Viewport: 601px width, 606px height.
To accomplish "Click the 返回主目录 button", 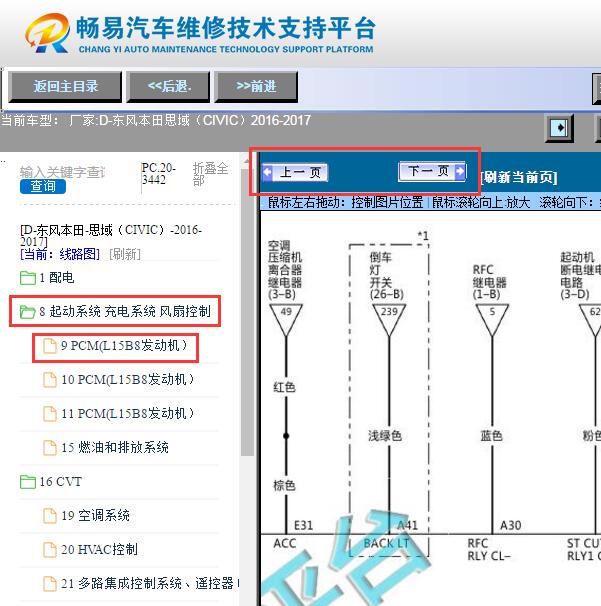I will tap(65, 87).
